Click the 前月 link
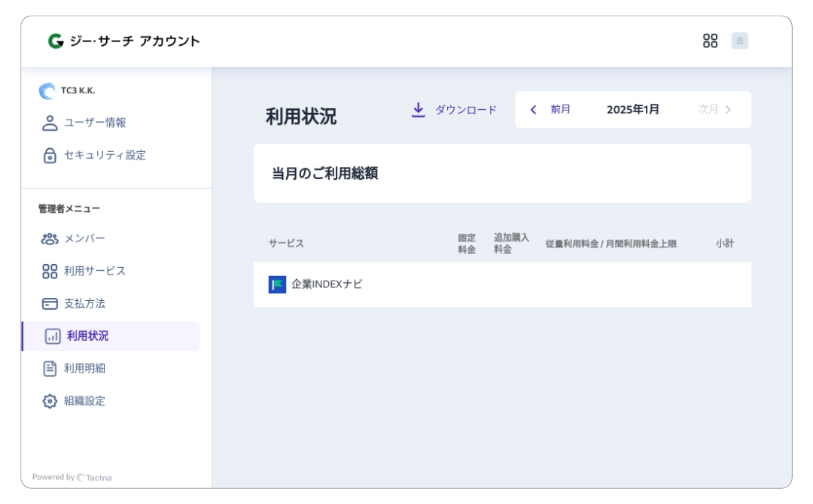Screen dimensions: 813x504 pos(561,109)
